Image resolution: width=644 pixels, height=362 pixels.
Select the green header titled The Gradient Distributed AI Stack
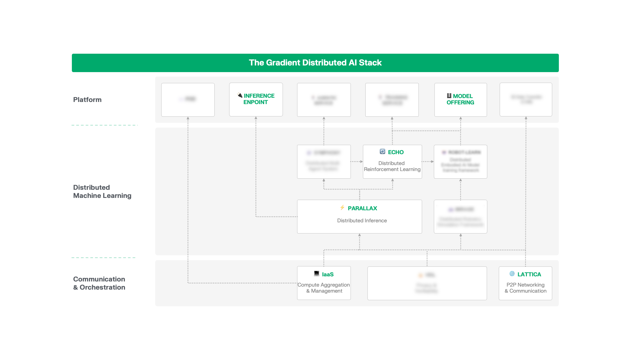[x=315, y=62]
